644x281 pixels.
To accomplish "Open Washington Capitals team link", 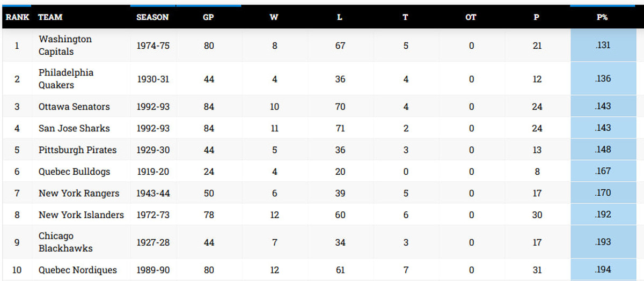I will [x=65, y=46].
